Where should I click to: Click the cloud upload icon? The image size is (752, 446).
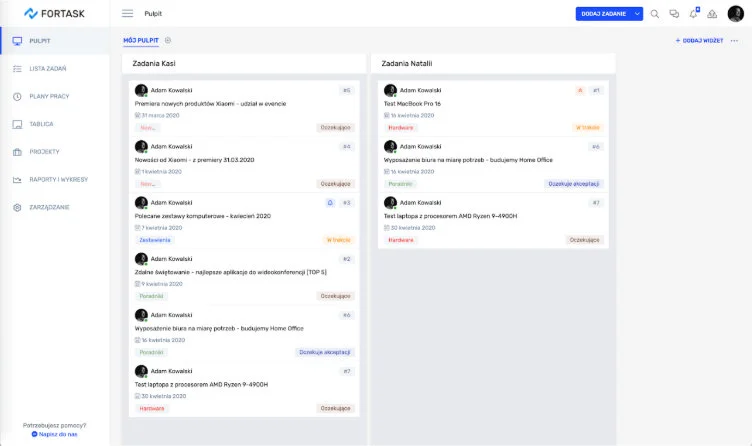[x=712, y=14]
